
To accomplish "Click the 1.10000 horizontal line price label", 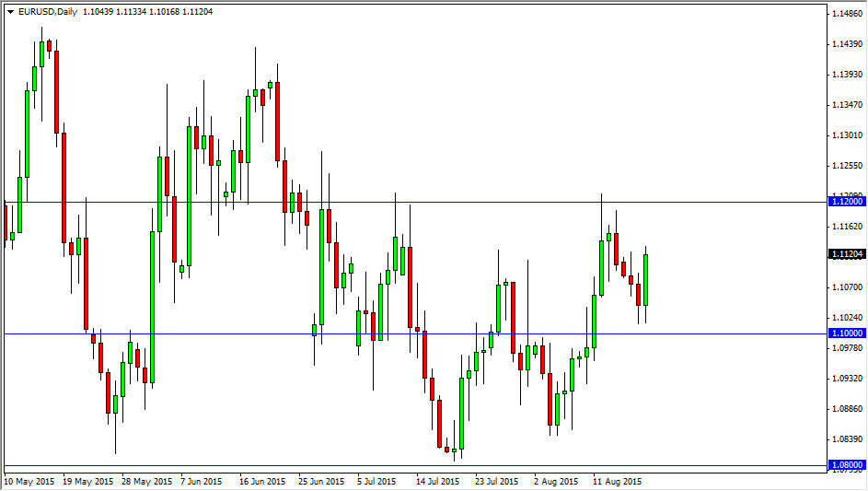I will click(x=847, y=333).
